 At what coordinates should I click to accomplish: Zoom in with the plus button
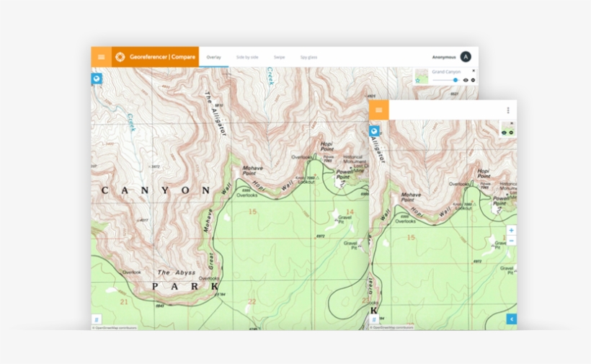[511, 230]
